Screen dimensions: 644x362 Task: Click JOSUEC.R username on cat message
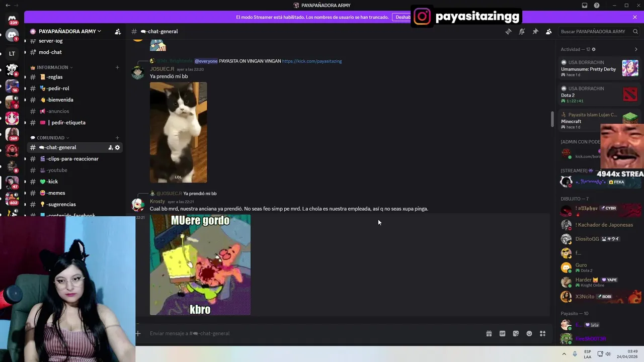tap(162, 69)
